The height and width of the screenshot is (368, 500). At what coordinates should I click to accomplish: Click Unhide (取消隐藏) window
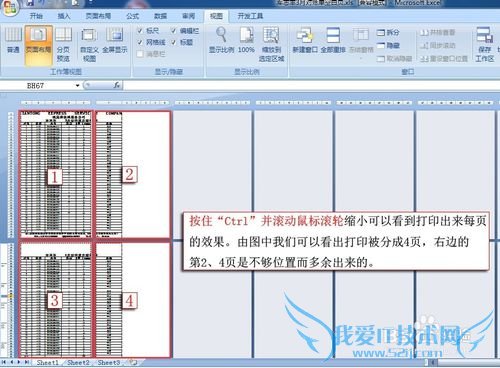point(394,59)
